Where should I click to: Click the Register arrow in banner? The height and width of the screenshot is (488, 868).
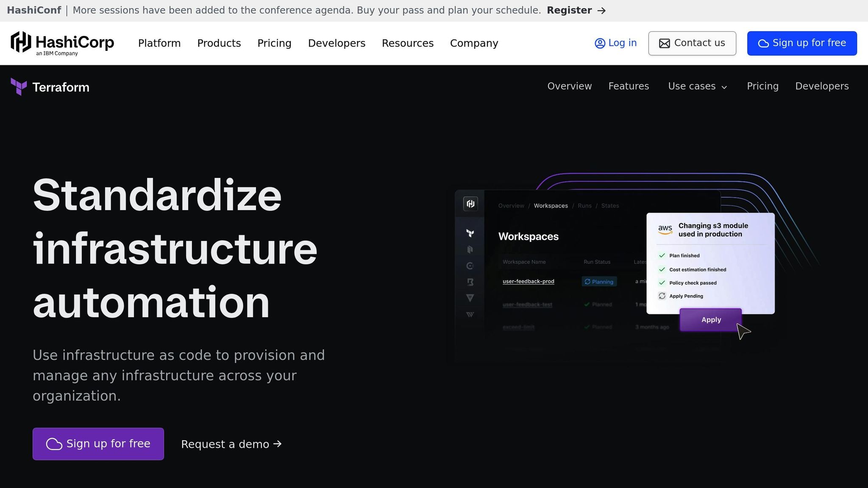coord(601,11)
